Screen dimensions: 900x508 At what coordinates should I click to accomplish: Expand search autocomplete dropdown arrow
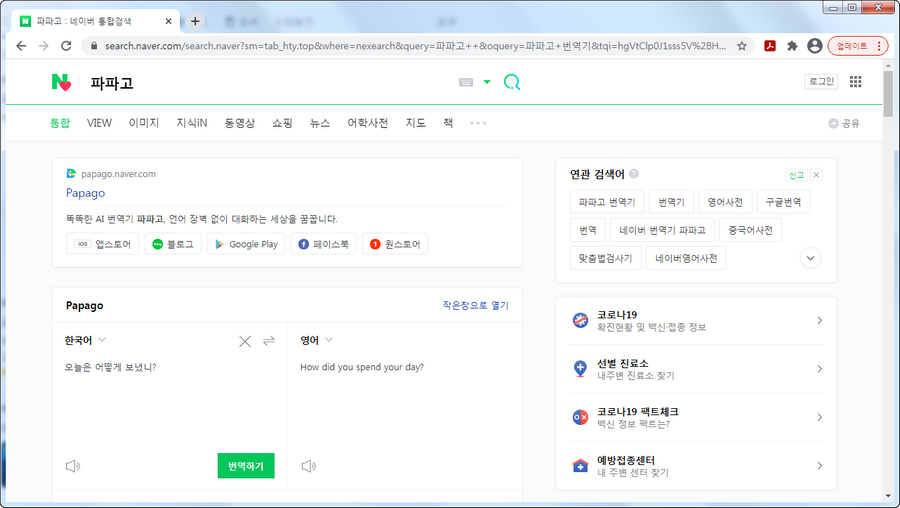[x=487, y=82]
